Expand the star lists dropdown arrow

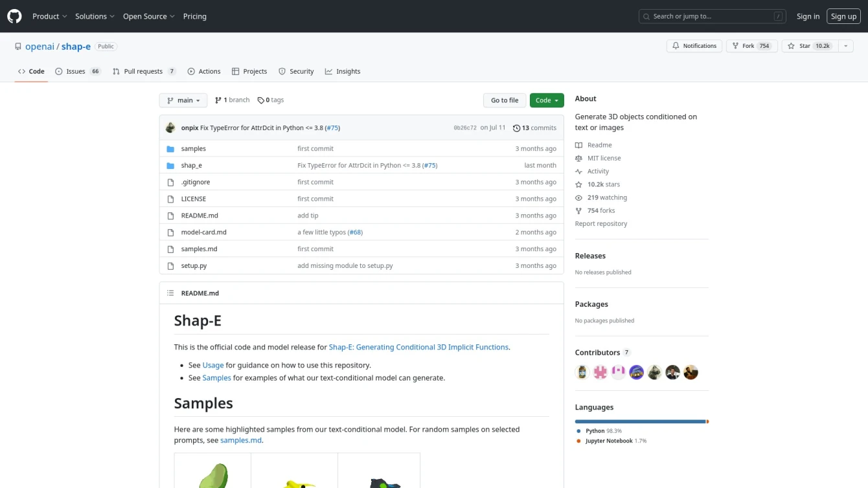point(845,46)
